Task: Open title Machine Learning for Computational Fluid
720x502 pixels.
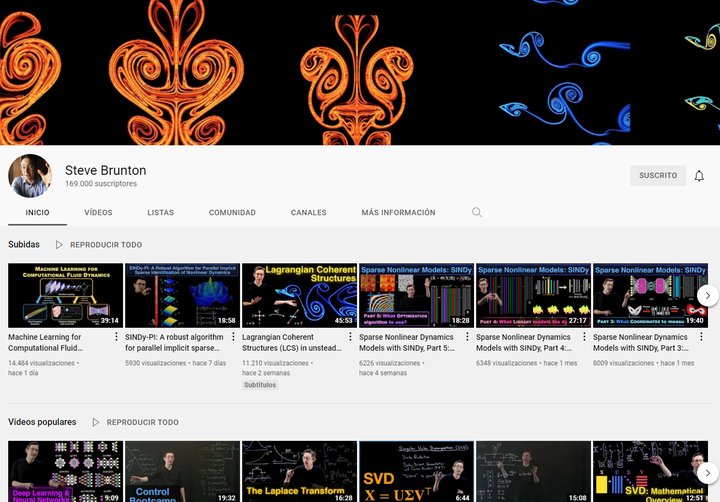Action: click(x=45, y=342)
